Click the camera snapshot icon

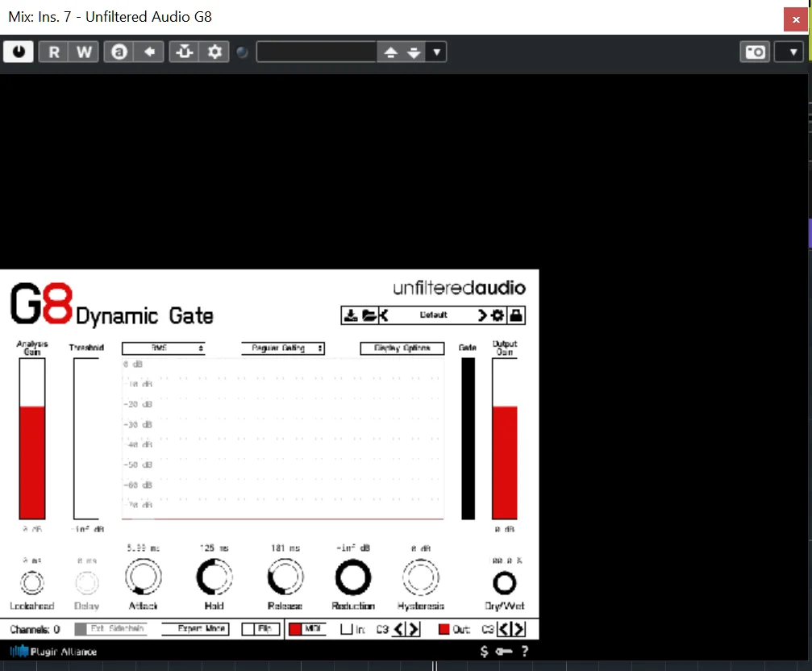[x=755, y=52]
